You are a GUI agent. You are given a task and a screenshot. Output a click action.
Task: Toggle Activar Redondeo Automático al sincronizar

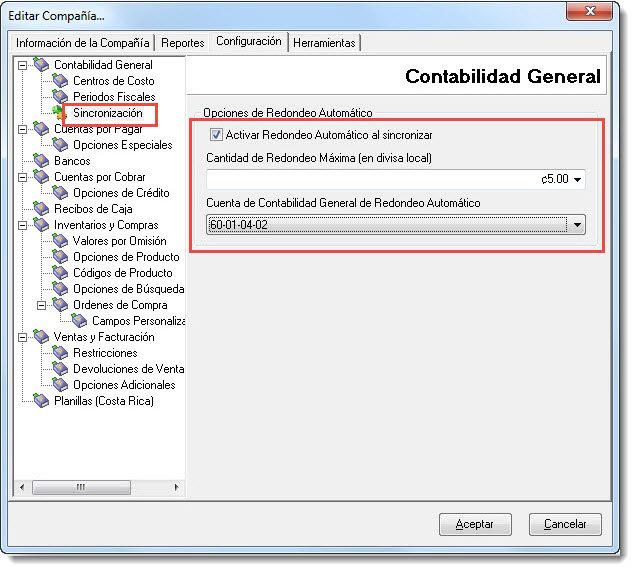click(216, 134)
